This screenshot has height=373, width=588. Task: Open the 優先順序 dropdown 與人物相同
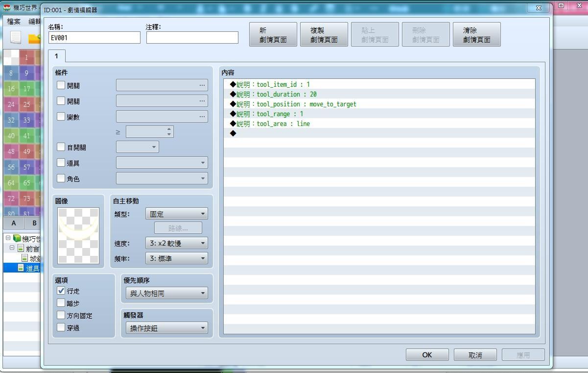[167, 293]
